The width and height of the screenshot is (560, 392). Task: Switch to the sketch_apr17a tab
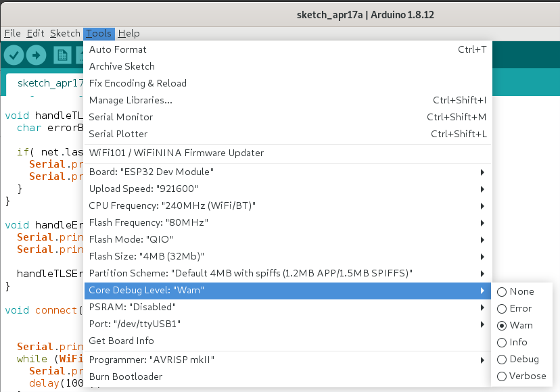(45, 84)
